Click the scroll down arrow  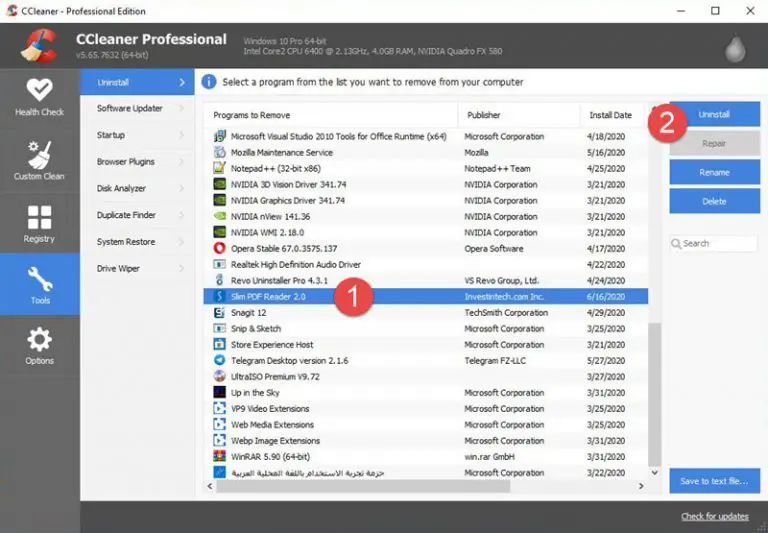coord(654,473)
